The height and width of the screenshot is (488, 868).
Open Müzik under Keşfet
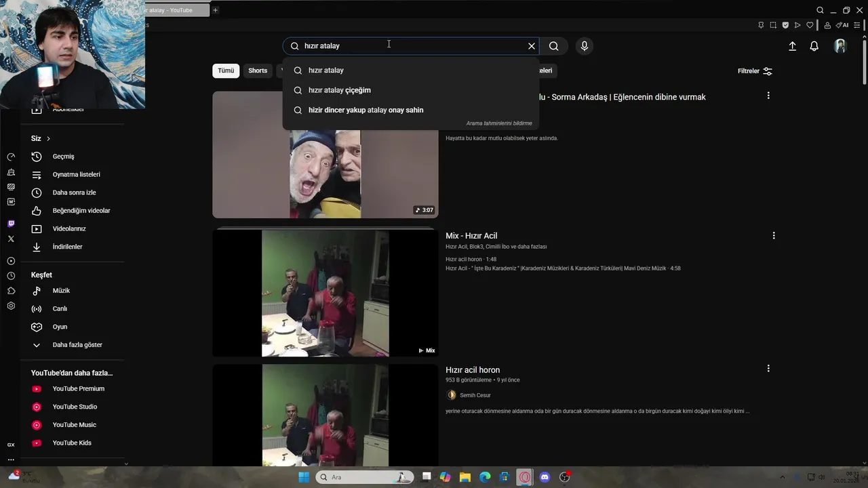click(73, 291)
